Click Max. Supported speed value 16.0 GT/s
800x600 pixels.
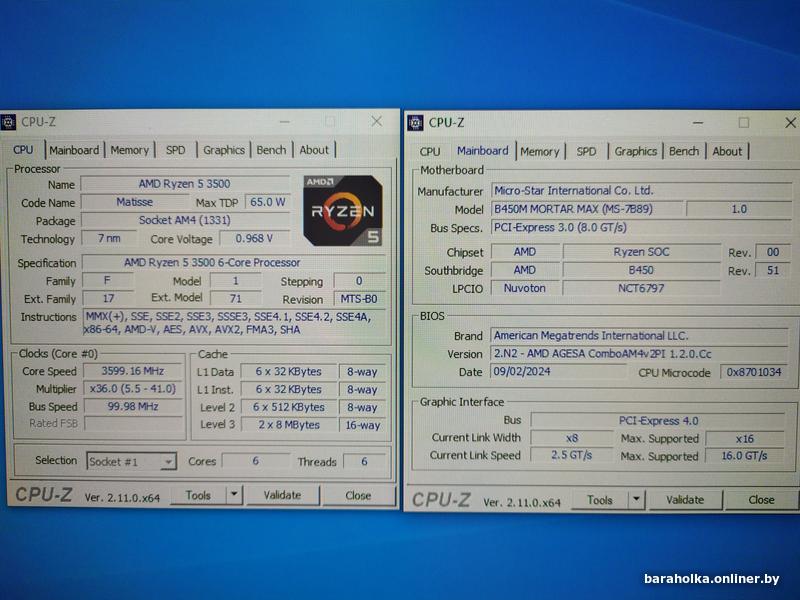pyautogui.click(x=745, y=456)
